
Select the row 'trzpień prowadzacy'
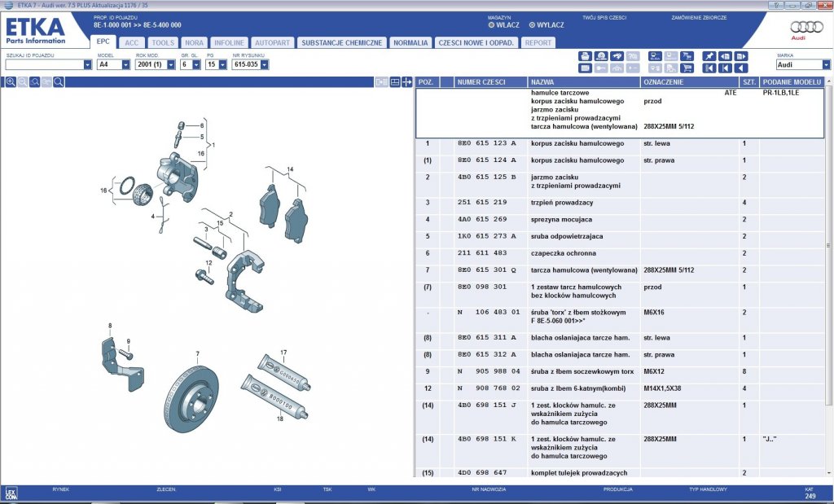620,203
